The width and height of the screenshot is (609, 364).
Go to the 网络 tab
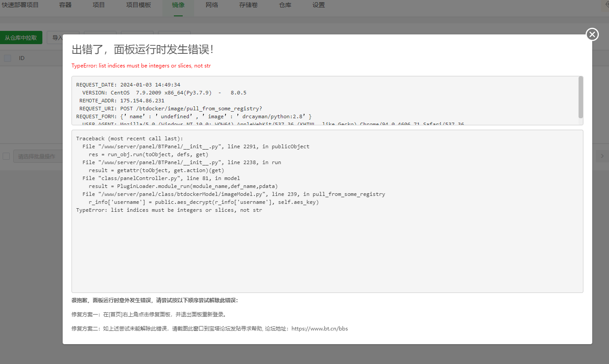(x=212, y=5)
